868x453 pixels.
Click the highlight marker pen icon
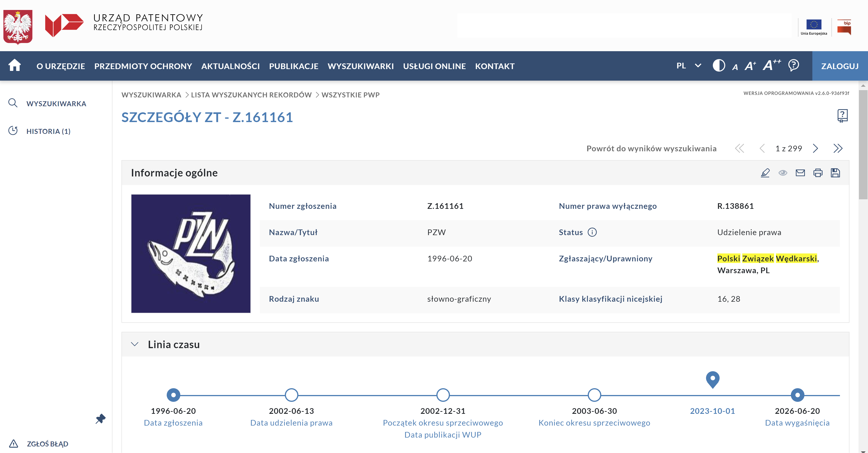(765, 173)
